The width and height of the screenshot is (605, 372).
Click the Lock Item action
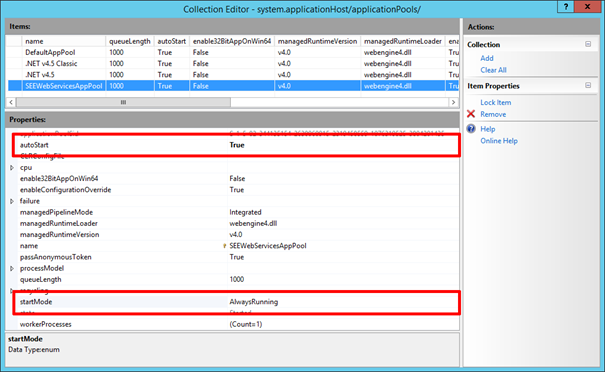point(495,102)
